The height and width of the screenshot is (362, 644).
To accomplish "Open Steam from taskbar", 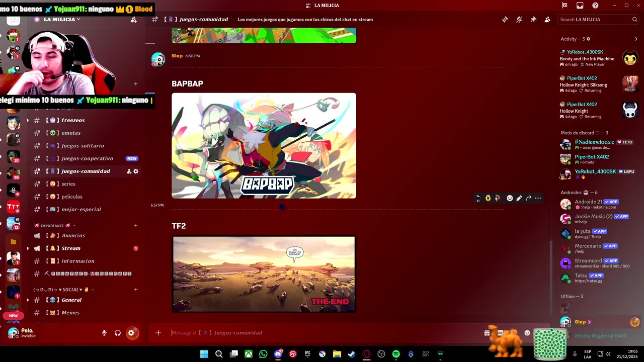I will click(x=352, y=354).
